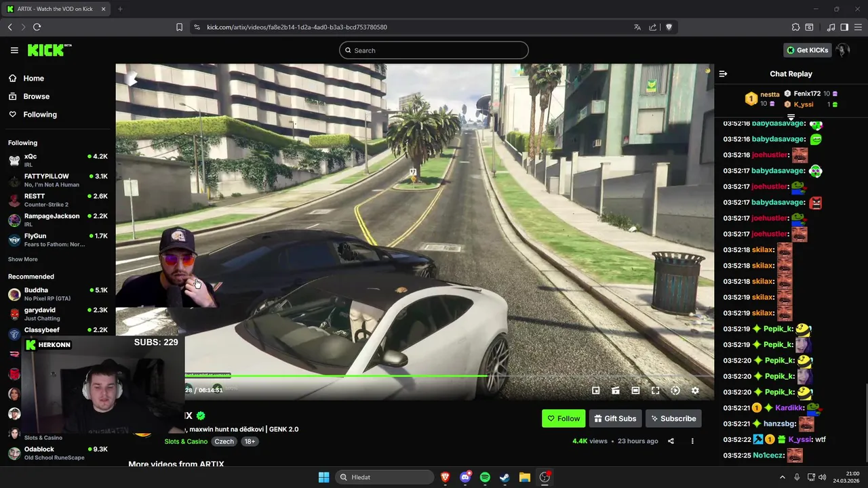The width and height of the screenshot is (868, 488).
Task: Click K_yssi on the chat leaderboard
Action: coord(803,104)
